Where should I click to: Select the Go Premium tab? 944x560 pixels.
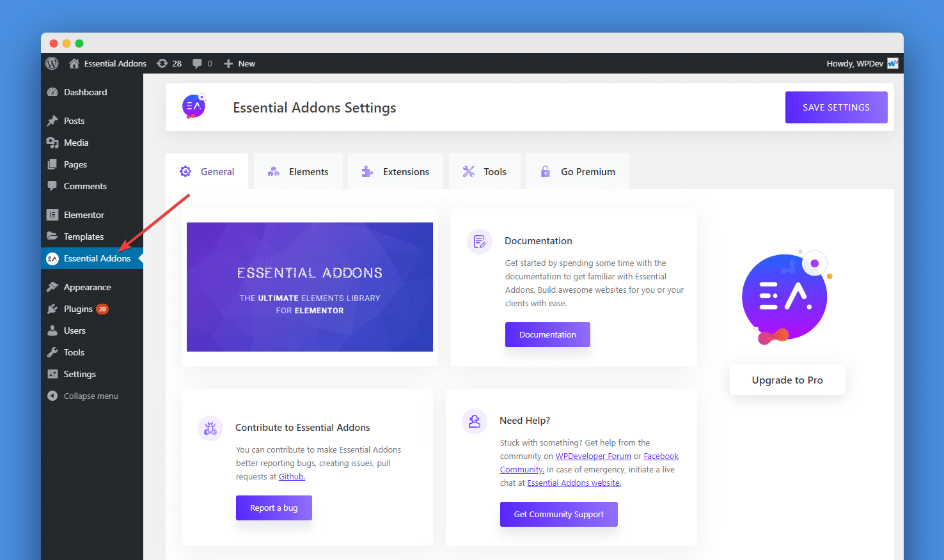pyautogui.click(x=578, y=171)
